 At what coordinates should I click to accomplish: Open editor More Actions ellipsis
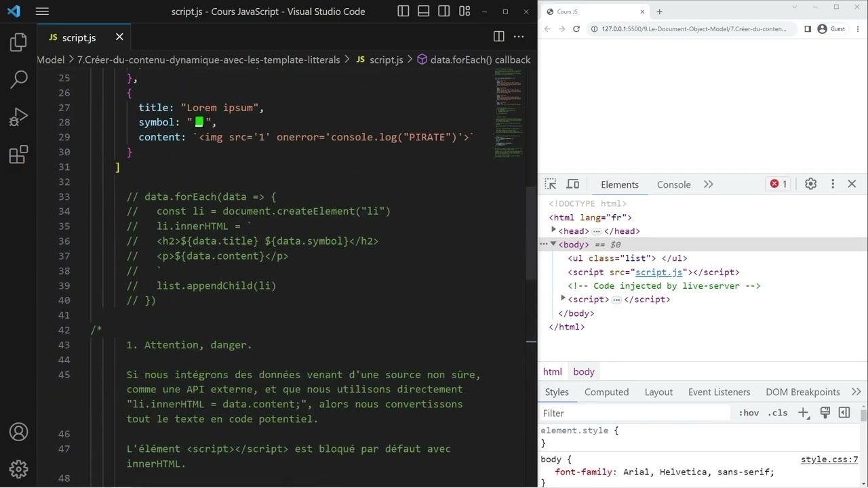[519, 37]
